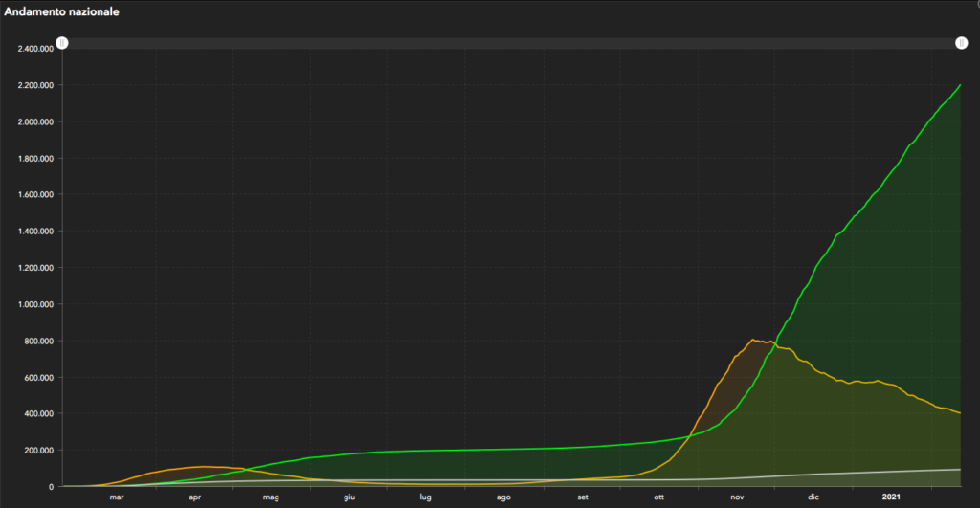Screen dimensions: 980x508
Task: Click the 'Andamento nazionale' chart title
Action: tap(62, 12)
